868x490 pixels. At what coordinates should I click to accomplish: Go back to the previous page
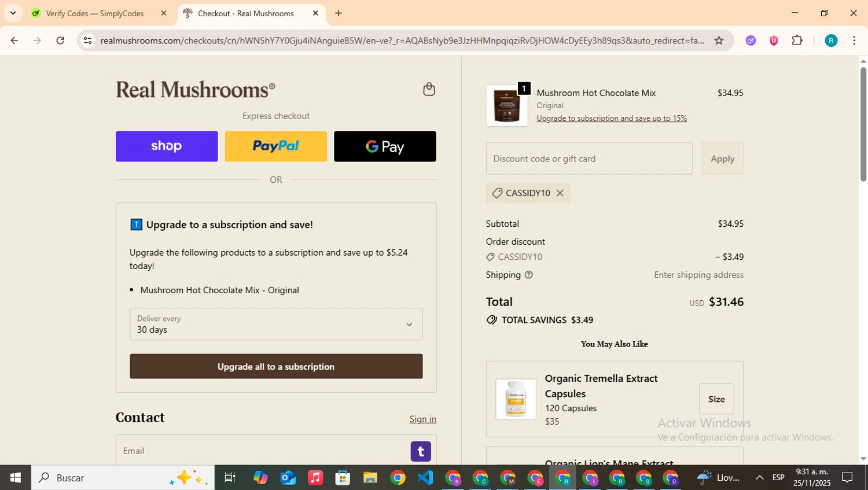point(14,40)
